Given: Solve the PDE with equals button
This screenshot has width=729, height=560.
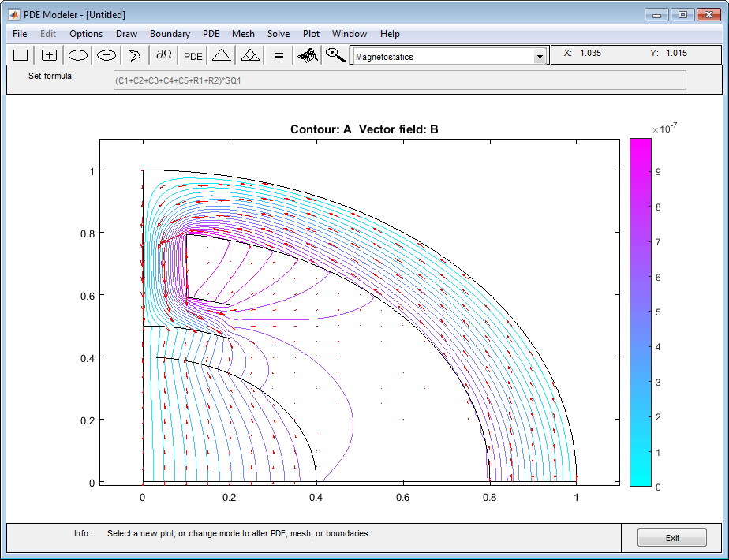Looking at the screenshot, I should (x=279, y=55).
